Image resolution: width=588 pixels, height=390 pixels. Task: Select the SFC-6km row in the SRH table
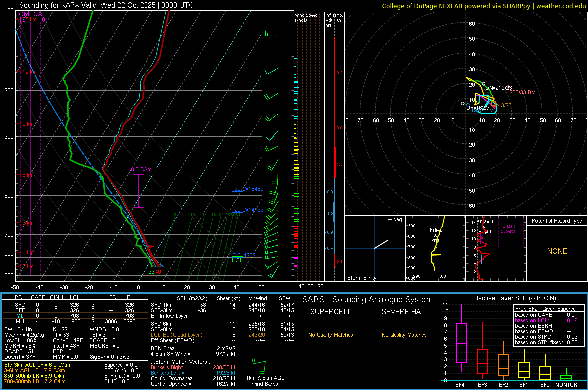pyautogui.click(x=222, y=324)
